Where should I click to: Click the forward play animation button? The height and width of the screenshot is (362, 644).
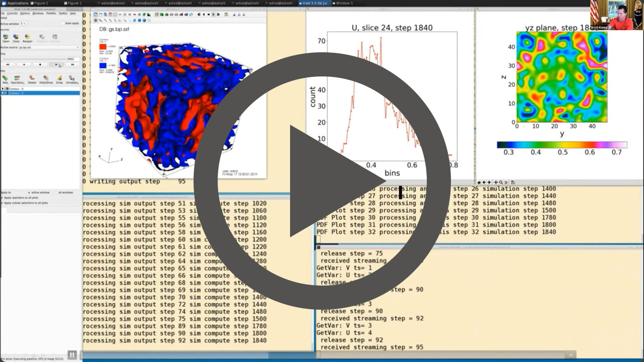click(56, 64)
